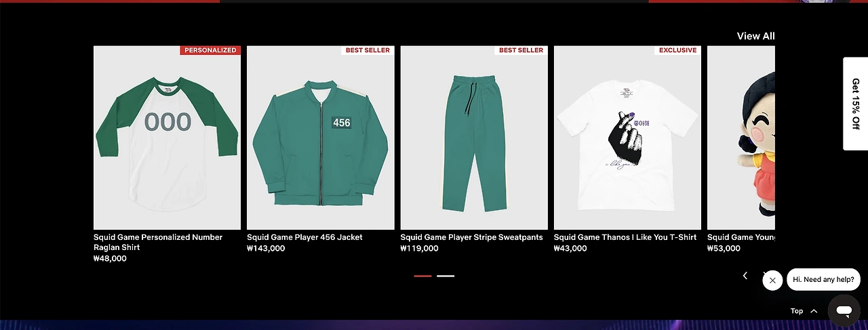Click the Top up-arrow chevron
This screenshot has height=330, width=868.
point(814,311)
